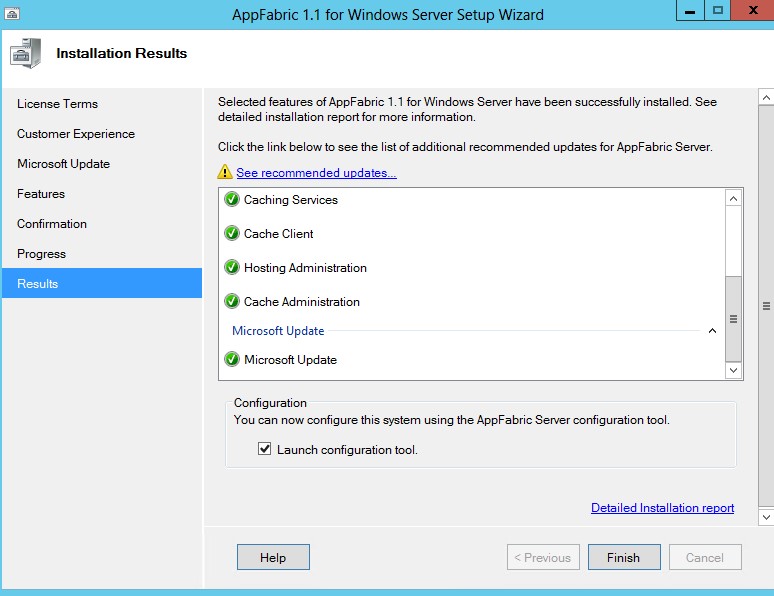This screenshot has height=596, width=774.
Task: Click the setup wizard title bar icon
Action: coord(12,14)
